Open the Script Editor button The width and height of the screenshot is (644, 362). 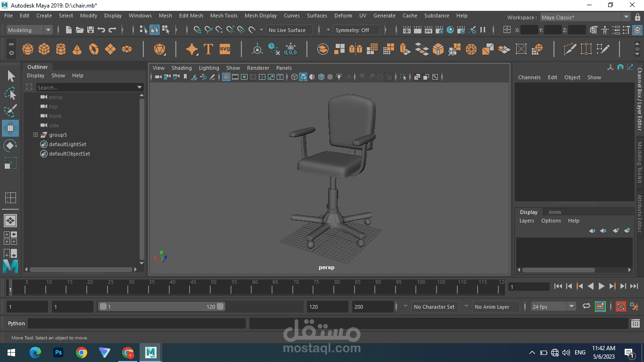pos(636,323)
